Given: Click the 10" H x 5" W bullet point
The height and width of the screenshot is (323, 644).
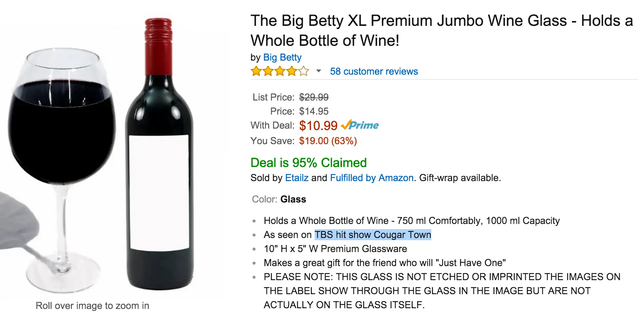Looking at the screenshot, I should pyautogui.click(x=335, y=249).
